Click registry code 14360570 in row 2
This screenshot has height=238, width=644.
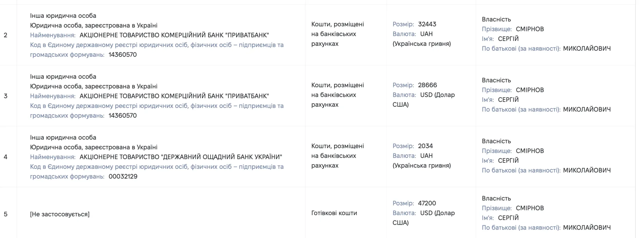click(x=123, y=55)
